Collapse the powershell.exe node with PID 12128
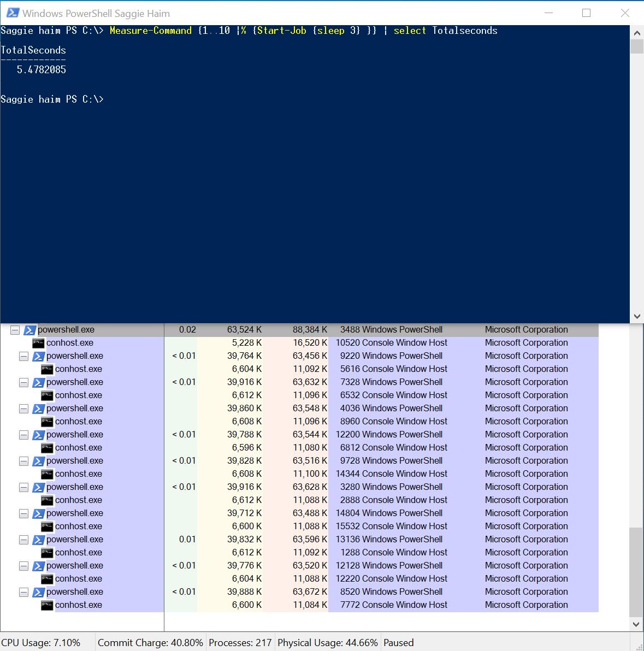 point(23,566)
